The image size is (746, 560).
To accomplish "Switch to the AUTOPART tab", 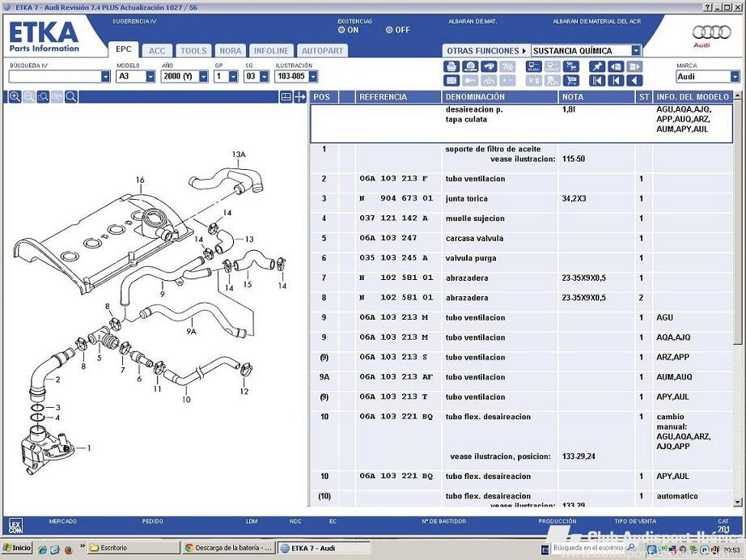I will tap(322, 50).
